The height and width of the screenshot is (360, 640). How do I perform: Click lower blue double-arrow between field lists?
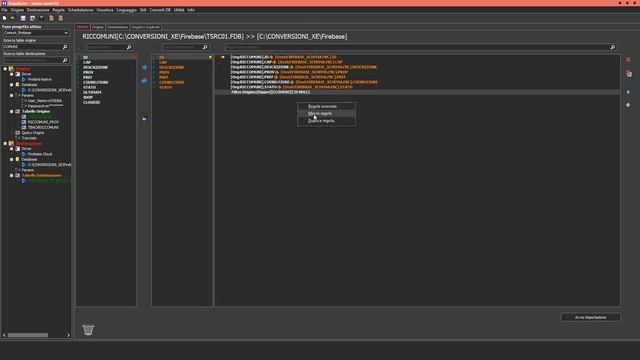point(144,81)
